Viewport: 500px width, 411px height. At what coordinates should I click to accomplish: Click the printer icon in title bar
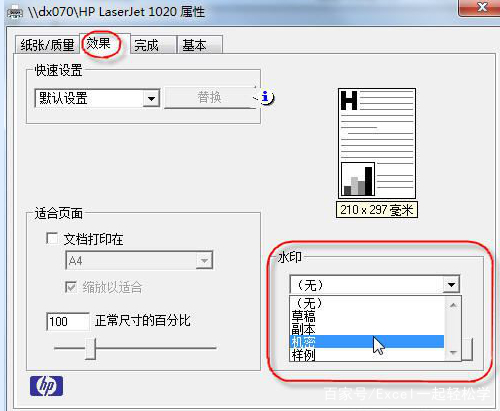[x=15, y=13]
